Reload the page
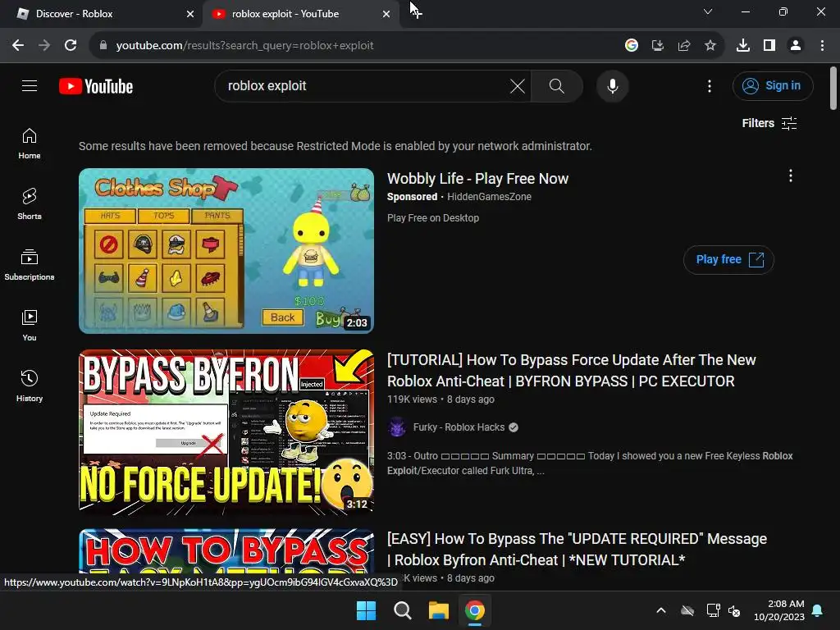The width and height of the screenshot is (840, 630). point(71,46)
